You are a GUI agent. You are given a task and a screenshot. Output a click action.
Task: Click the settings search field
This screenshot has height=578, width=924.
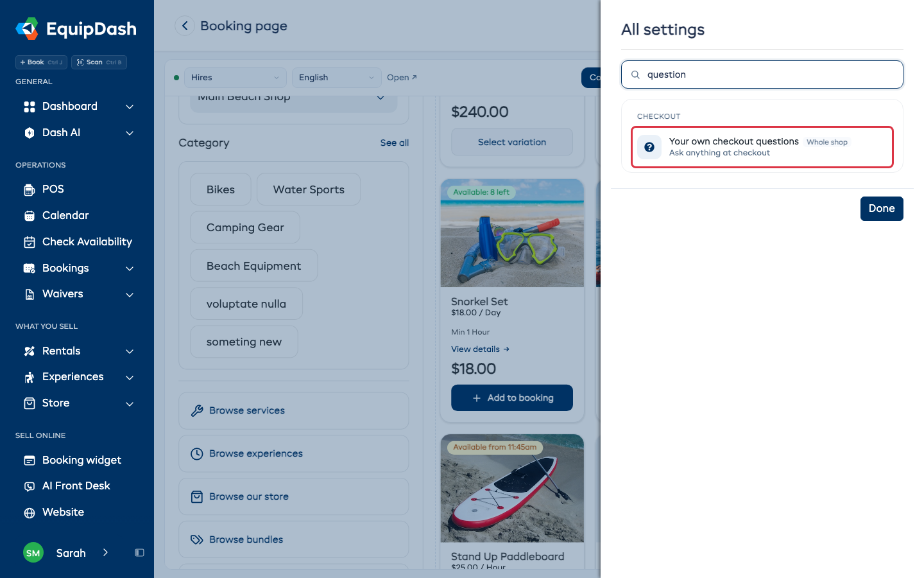point(762,74)
